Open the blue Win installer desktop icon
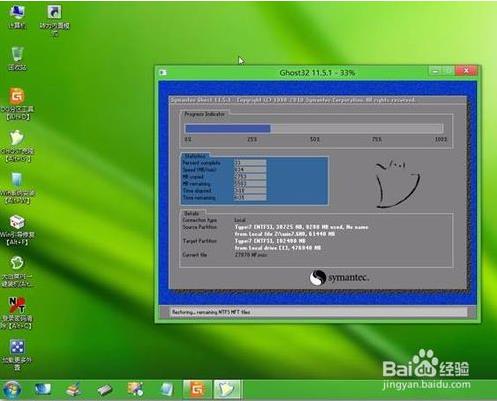 tap(17, 187)
